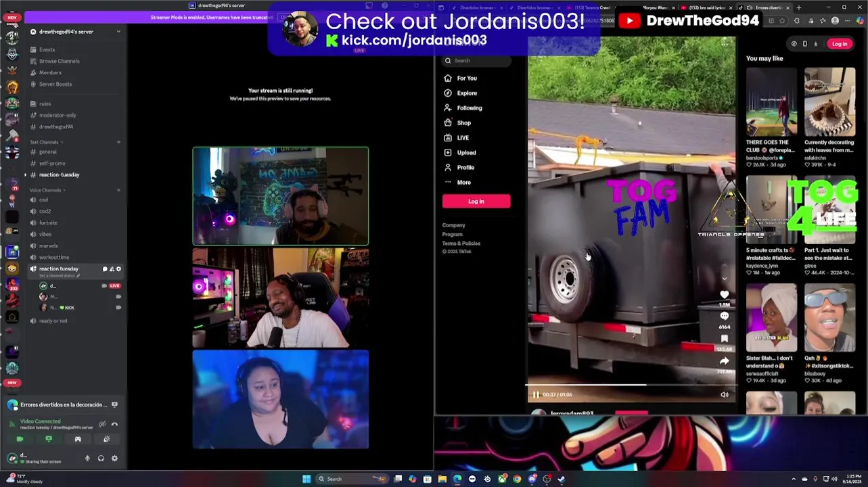Open Following in TikTok sidebar
Viewport: 868px width, 487px height.
[469, 108]
